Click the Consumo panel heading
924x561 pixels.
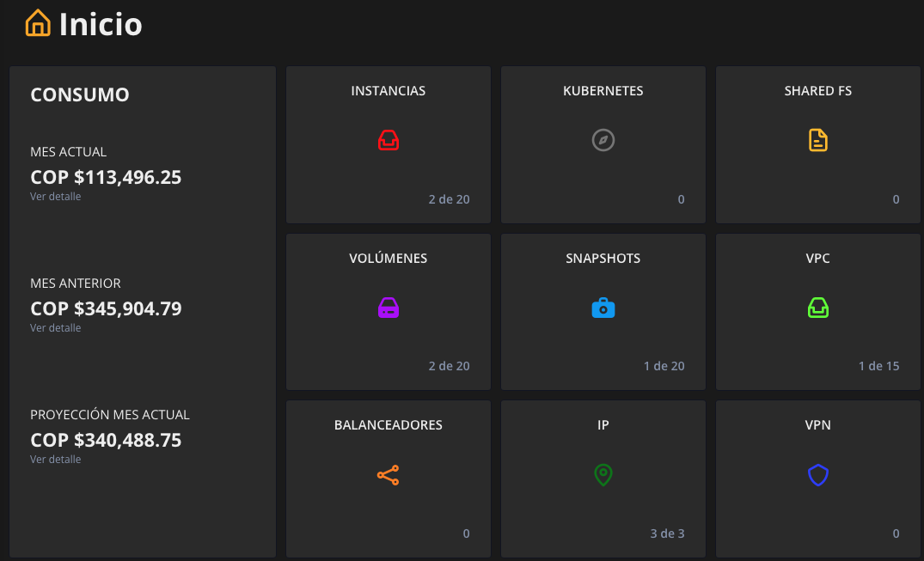(x=80, y=95)
